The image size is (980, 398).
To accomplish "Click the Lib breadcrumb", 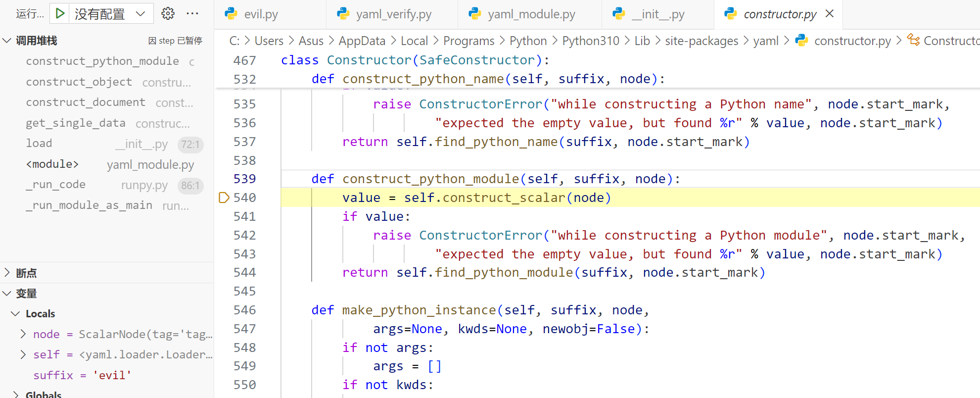I will point(642,41).
